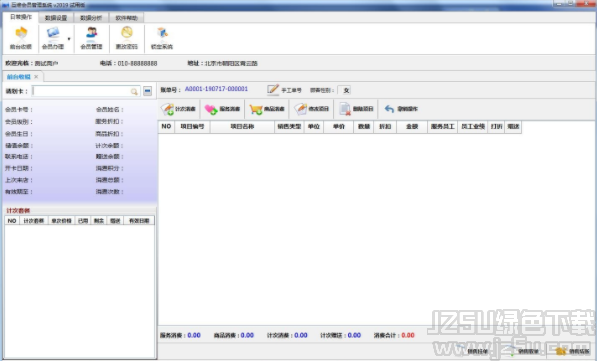The image size is (597, 361).
Task: Click the 员工业绩 column header
Action: coord(473,126)
